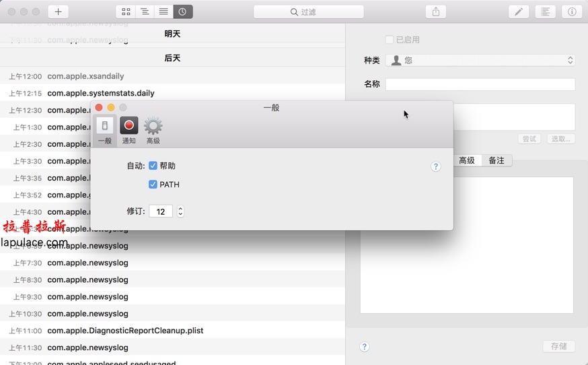Toggle the PATH checkbox
Image resolution: width=588 pixels, height=365 pixels.
tap(153, 185)
